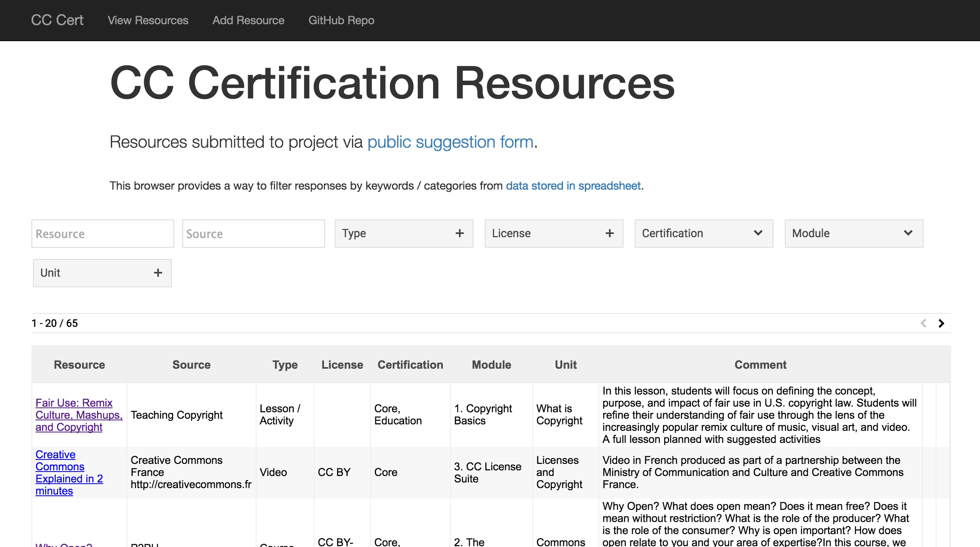980x547 pixels.
Task: Go to next page of results
Action: click(941, 323)
